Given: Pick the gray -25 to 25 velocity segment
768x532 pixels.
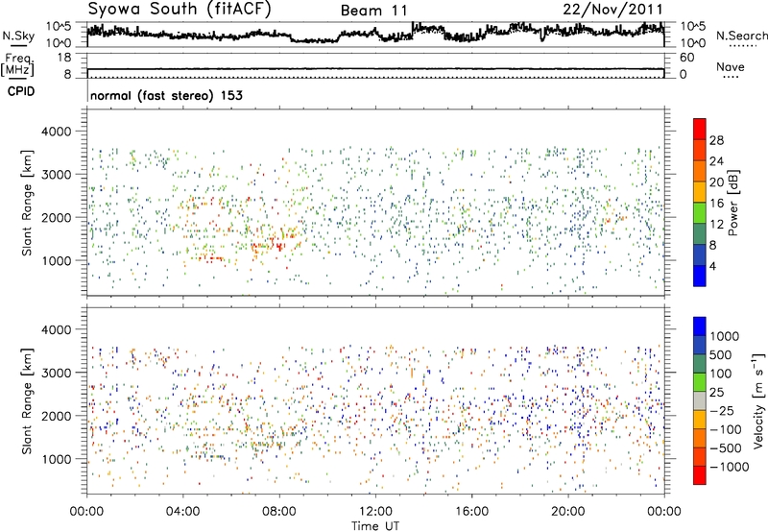Looking at the screenshot, I should pos(700,401).
